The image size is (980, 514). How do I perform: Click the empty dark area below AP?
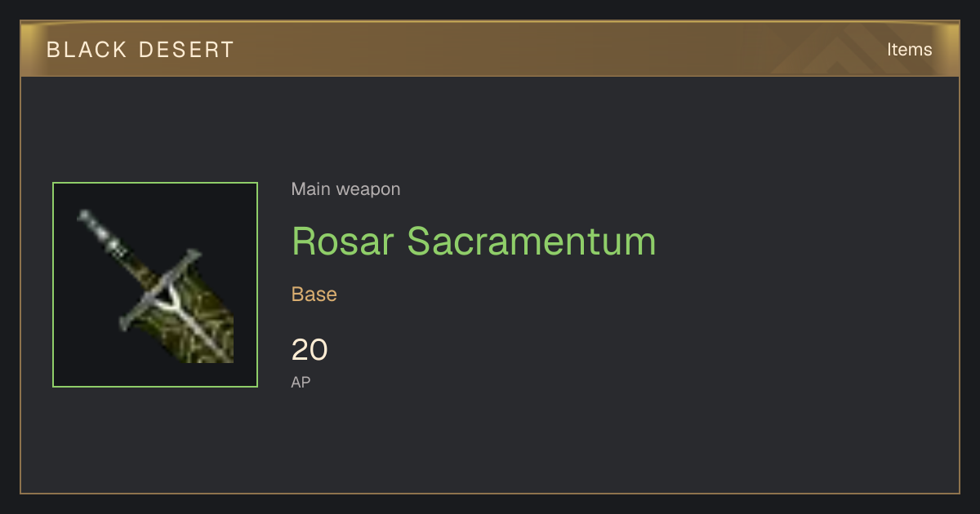(x=490, y=441)
